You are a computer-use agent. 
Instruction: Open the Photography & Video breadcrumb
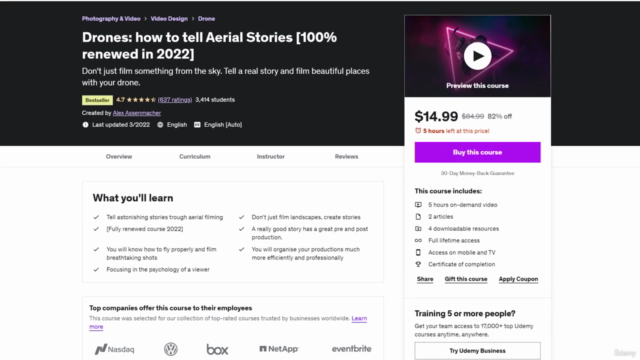pos(111,19)
